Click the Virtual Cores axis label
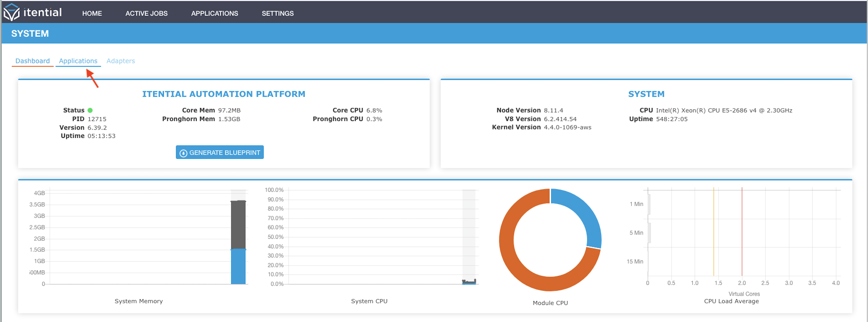Viewport: 868px width, 322px height. coord(744,294)
